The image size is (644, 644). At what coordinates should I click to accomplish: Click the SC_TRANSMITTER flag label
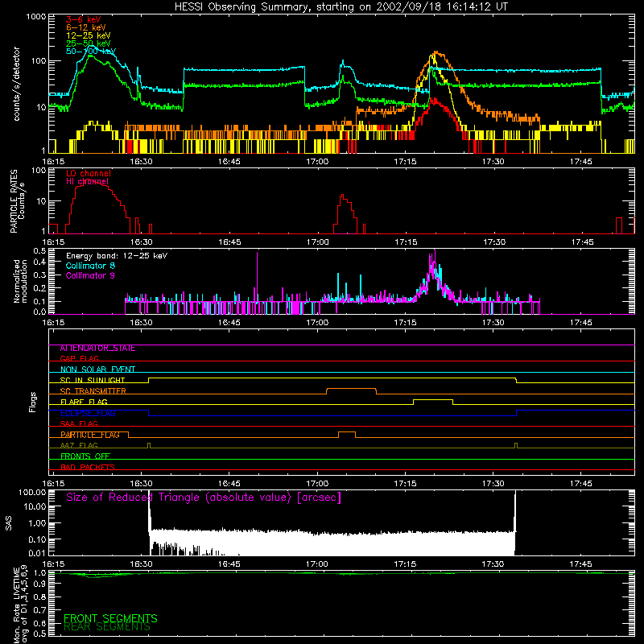point(93,391)
